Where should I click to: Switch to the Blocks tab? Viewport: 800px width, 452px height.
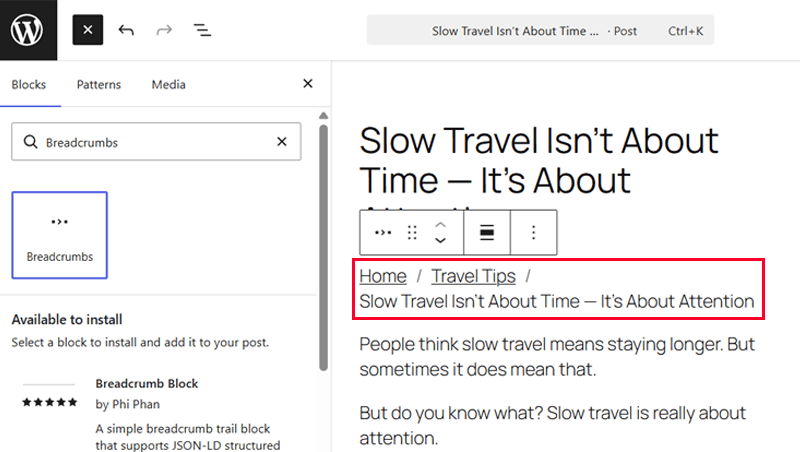pos(29,85)
